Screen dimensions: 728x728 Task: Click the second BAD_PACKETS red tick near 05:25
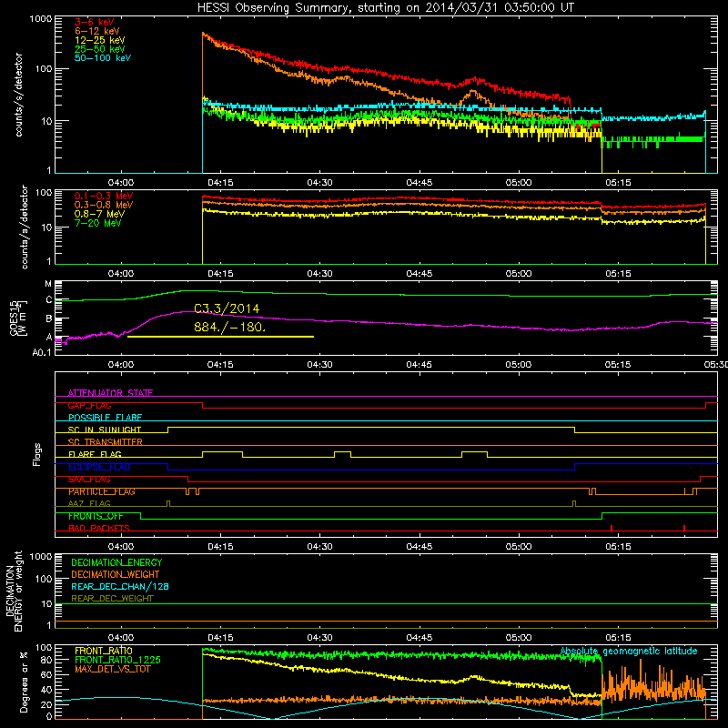coord(684,528)
